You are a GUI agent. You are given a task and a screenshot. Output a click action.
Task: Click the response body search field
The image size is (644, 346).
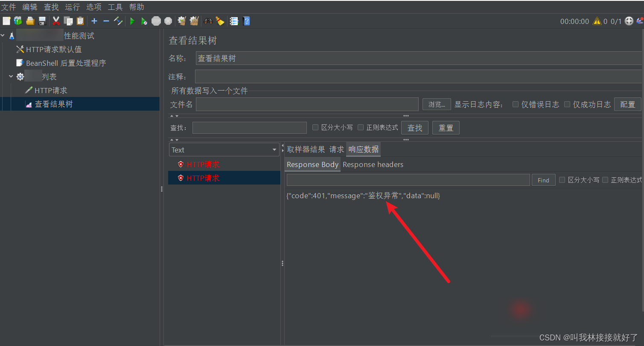tap(408, 180)
